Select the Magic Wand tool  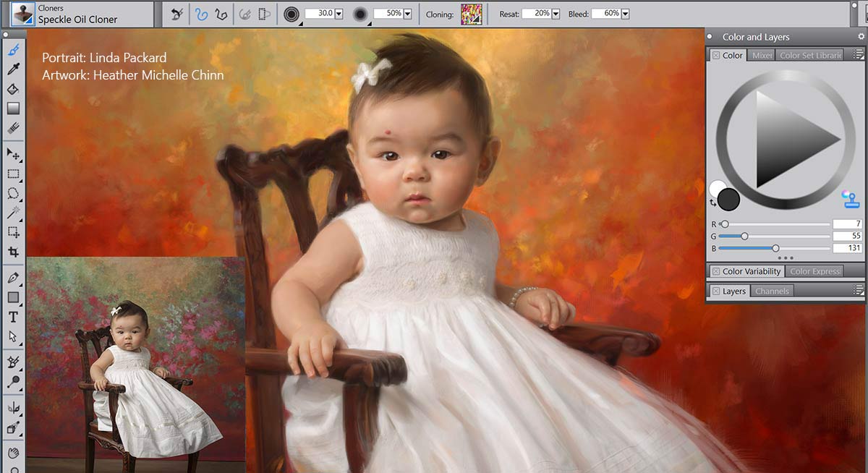coord(13,213)
